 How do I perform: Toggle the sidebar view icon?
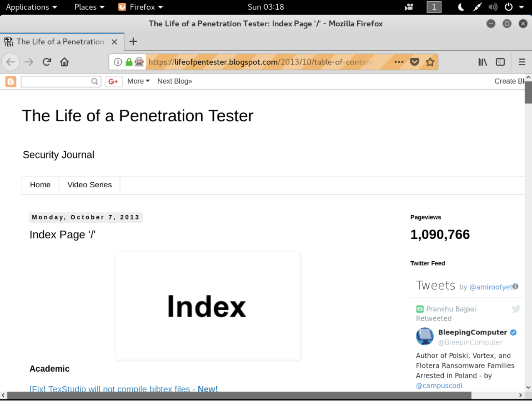pos(500,62)
